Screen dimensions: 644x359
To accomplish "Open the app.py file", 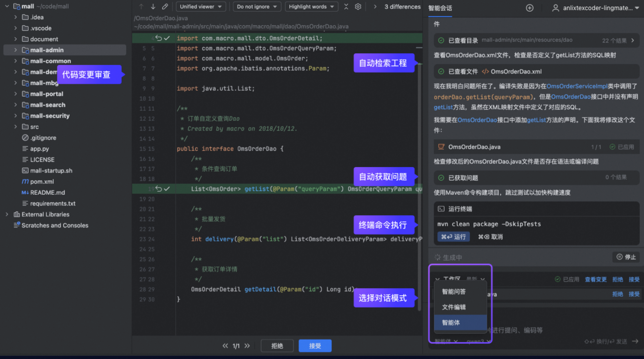I will coord(39,149).
